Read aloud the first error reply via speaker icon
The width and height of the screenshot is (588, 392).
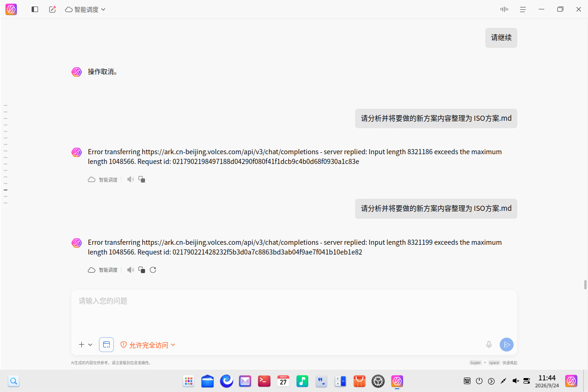tap(131, 179)
